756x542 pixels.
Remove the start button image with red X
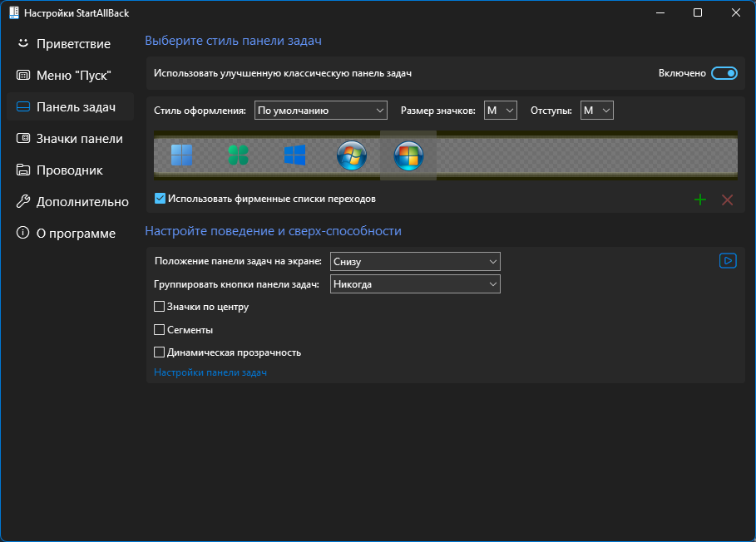point(727,200)
